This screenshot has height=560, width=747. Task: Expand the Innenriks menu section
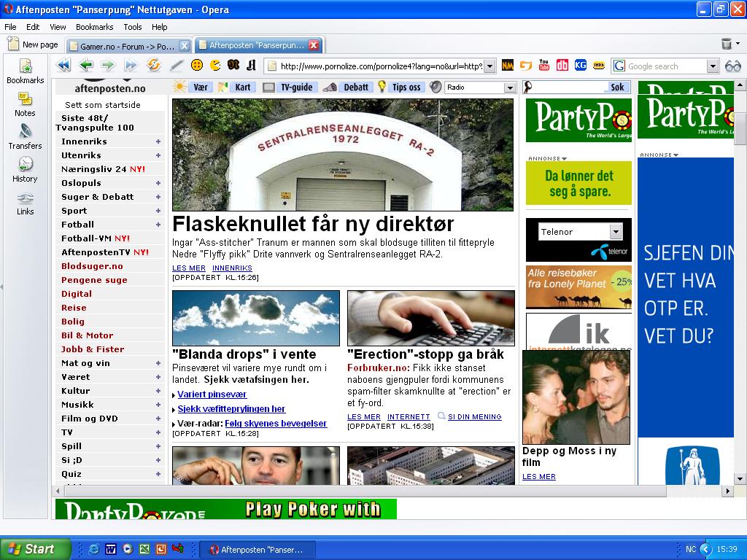point(158,141)
